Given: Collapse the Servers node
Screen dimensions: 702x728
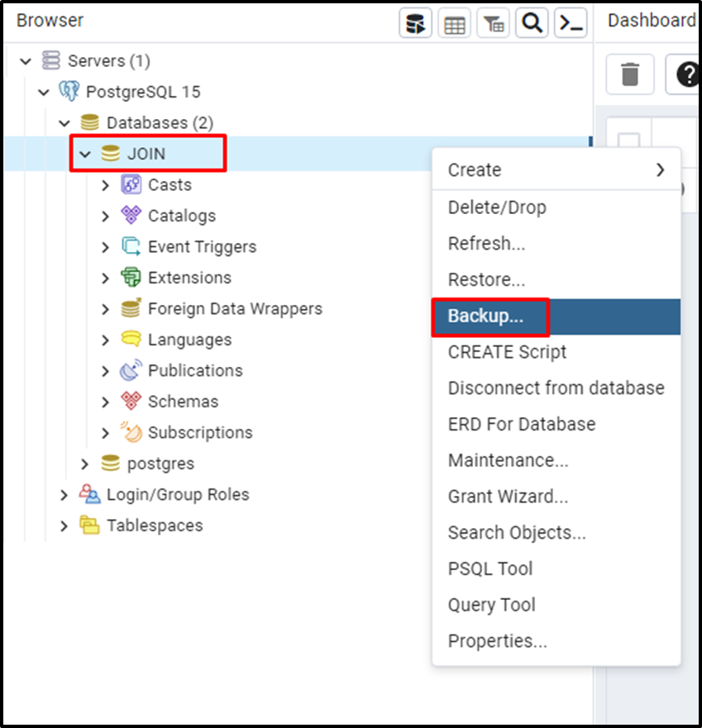Looking at the screenshot, I should pyautogui.click(x=26, y=60).
